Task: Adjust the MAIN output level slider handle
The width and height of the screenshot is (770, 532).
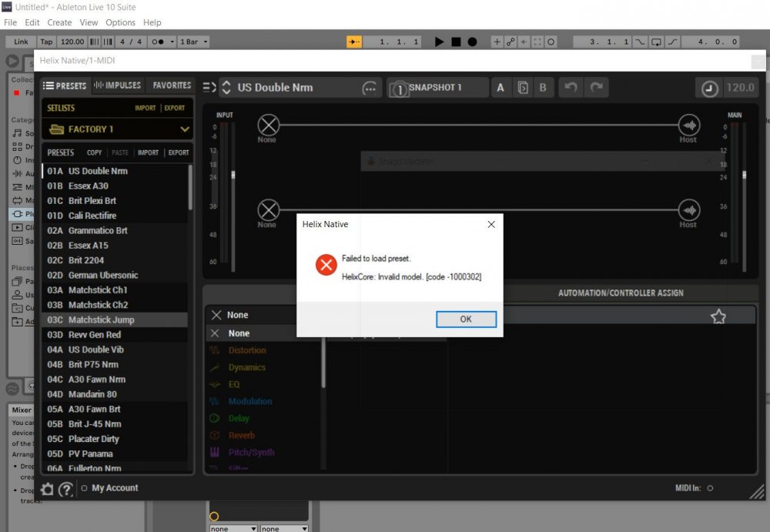Action: [x=745, y=175]
